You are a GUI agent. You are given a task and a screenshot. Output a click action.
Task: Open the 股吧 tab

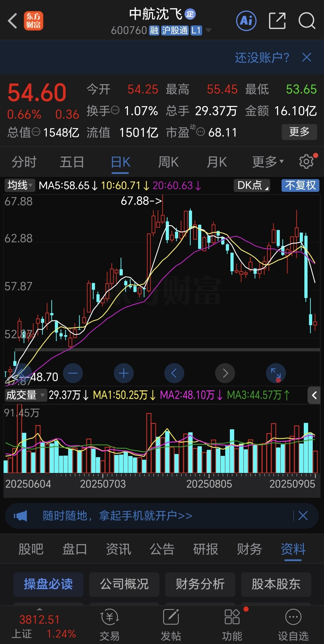31,549
